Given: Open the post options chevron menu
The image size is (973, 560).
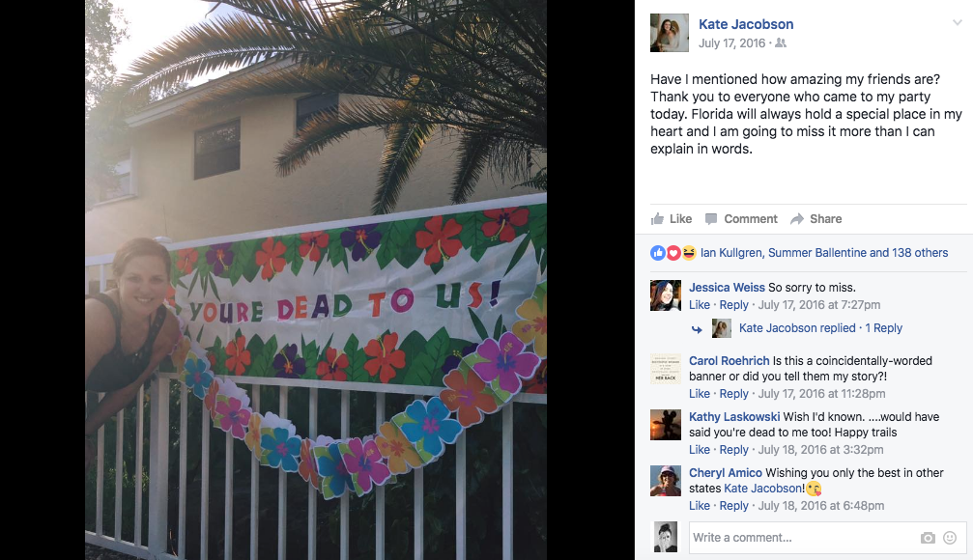Looking at the screenshot, I should pos(958,22).
